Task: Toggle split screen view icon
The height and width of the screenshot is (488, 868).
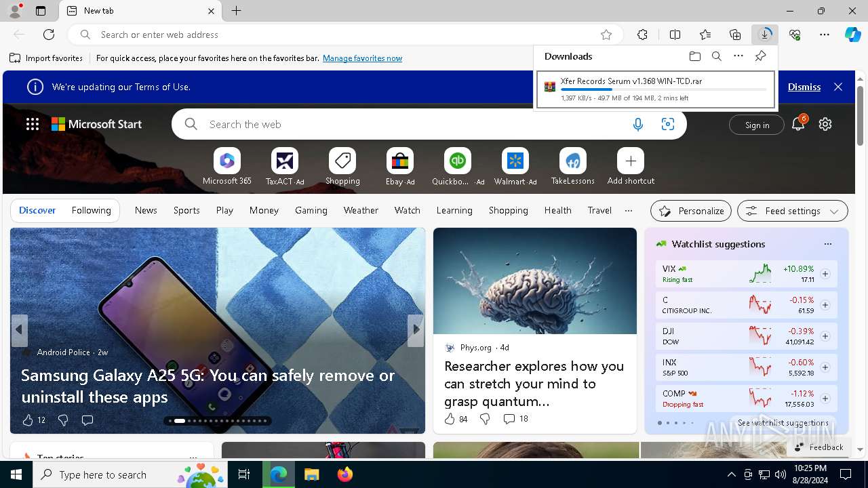Action: tap(675, 35)
